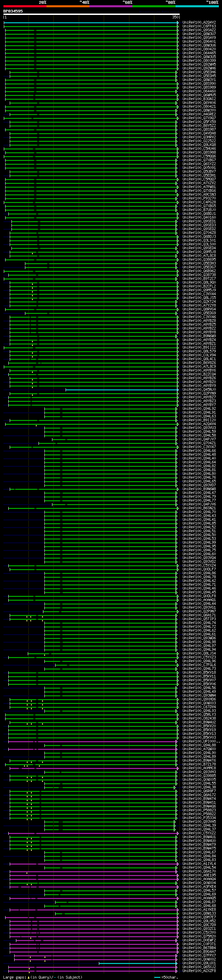Click the UniRef100_D0EWF2 label
The height and width of the screenshot is (980, 222).
pos(199,940)
